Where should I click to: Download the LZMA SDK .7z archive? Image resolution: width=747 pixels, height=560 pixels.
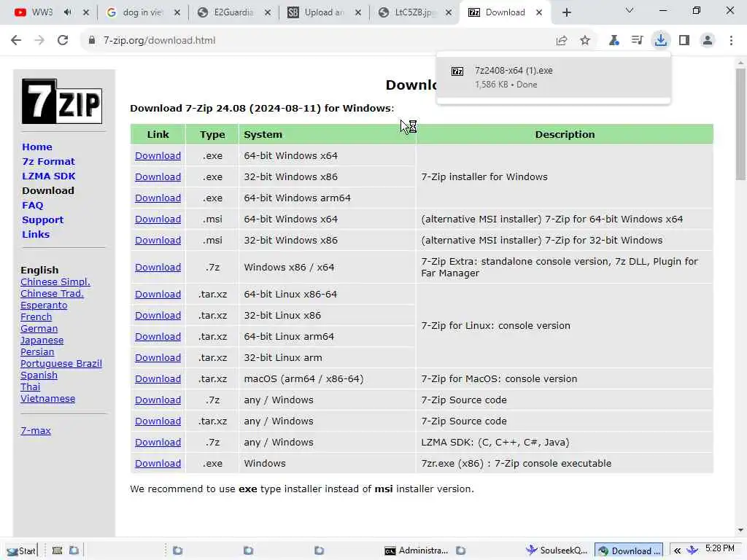point(158,443)
